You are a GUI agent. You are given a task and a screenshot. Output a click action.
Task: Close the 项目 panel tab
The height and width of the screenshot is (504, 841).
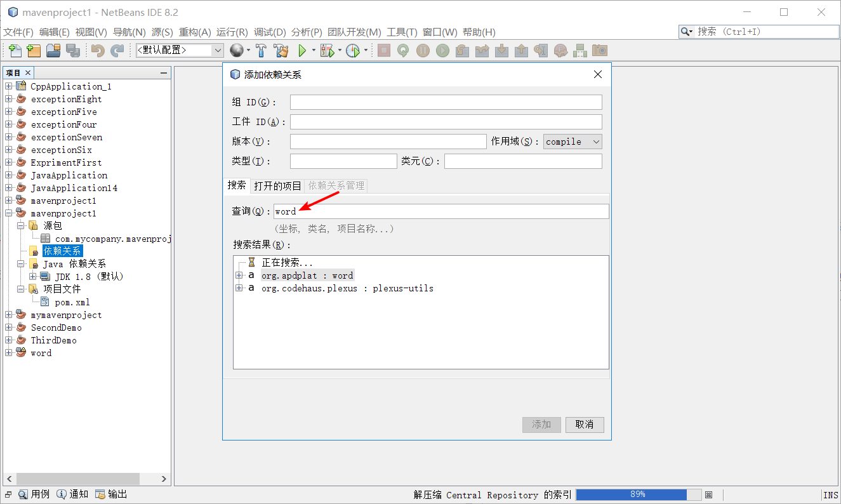28,73
